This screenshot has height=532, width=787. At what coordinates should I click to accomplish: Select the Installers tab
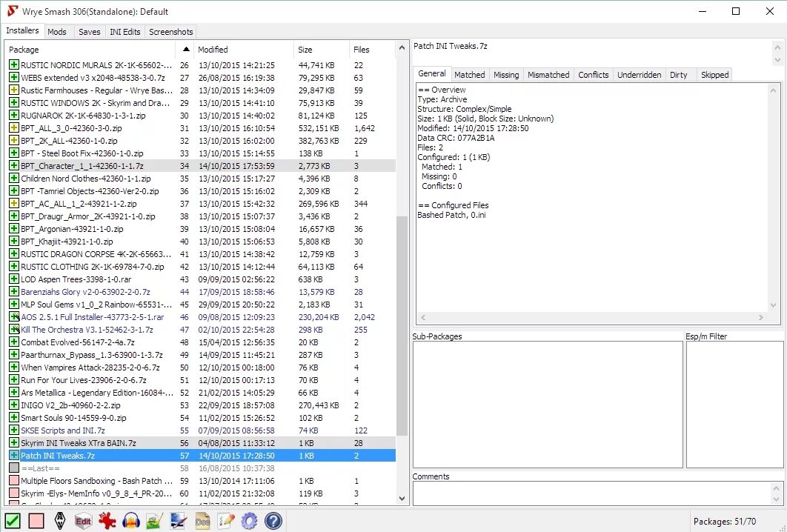[x=22, y=30]
